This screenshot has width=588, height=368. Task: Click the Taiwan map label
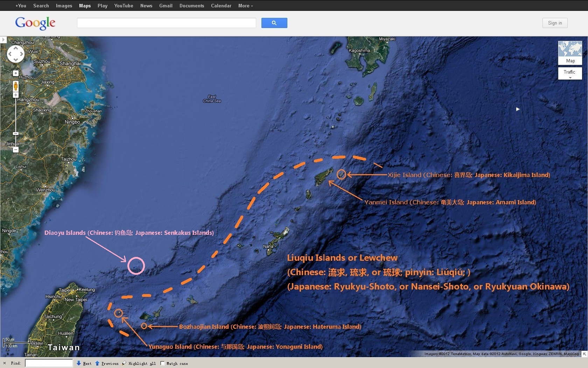coord(64,347)
